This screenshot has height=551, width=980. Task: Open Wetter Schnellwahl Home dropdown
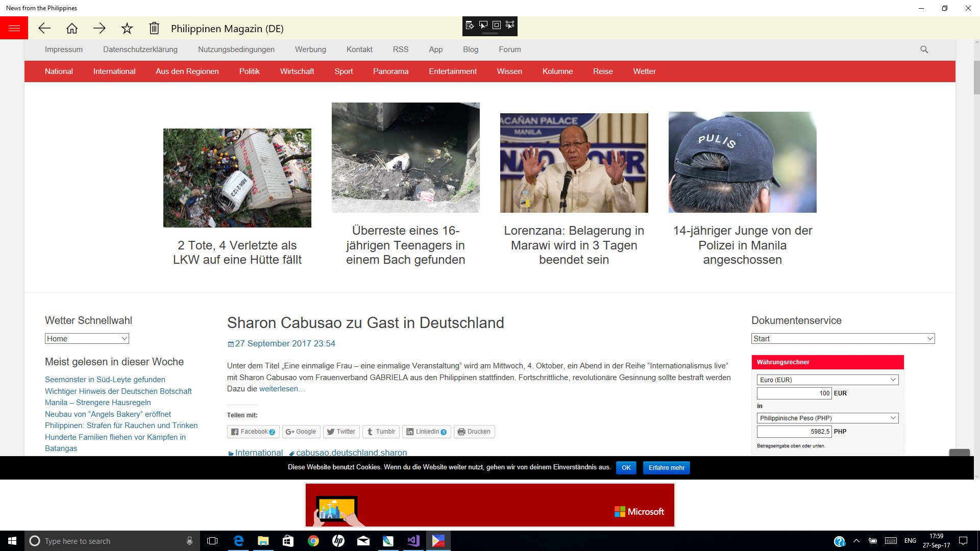[x=87, y=339]
